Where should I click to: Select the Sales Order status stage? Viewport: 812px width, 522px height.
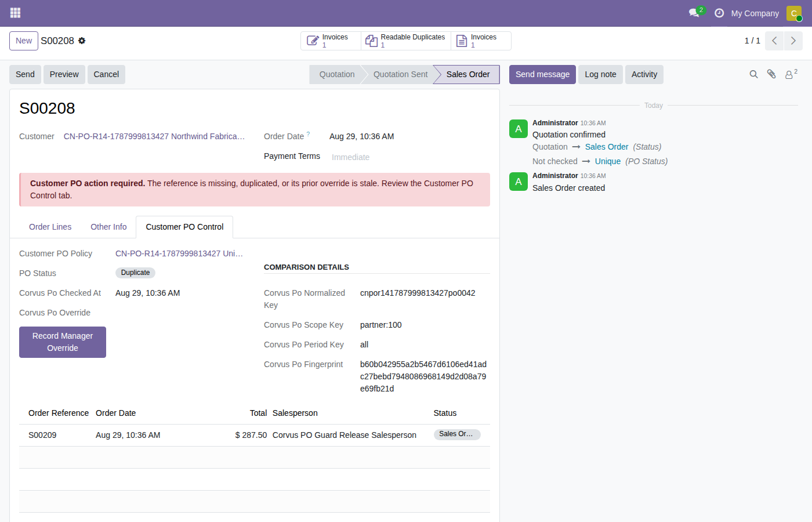468,74
